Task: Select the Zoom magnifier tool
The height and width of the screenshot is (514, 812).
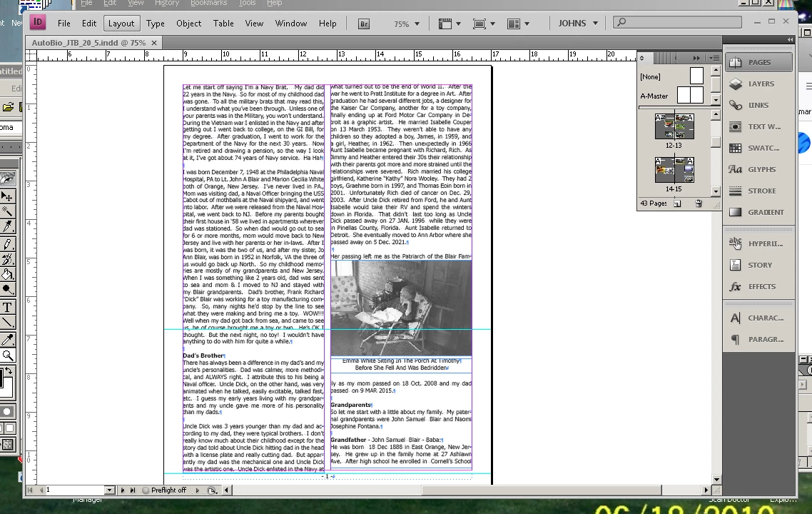Action: click(7, 356)
